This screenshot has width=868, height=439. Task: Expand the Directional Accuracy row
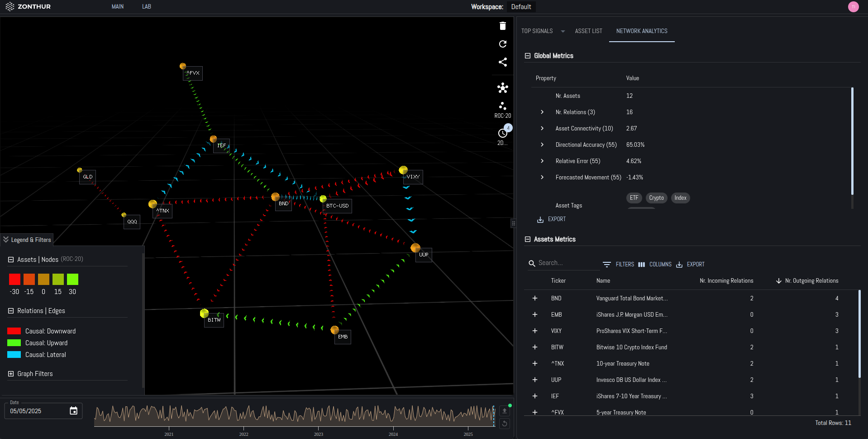[x=542, y=145]
